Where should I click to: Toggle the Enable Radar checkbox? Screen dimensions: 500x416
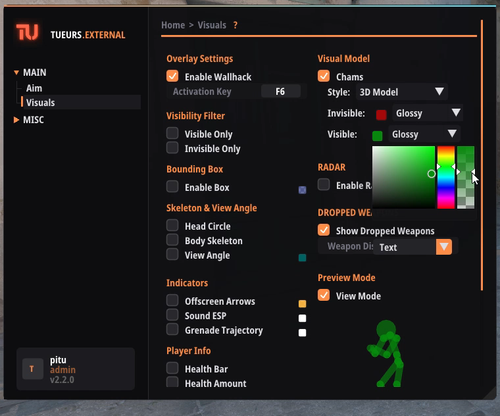pos(324,185)
